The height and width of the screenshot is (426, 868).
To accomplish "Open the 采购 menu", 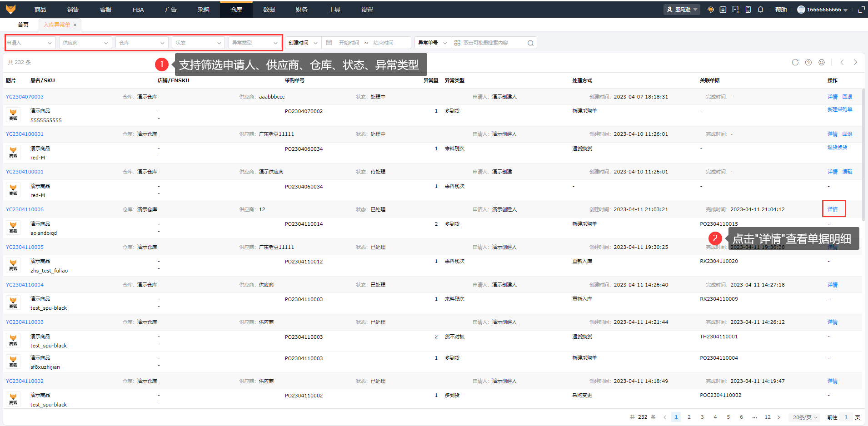I will tap(204, 10).
